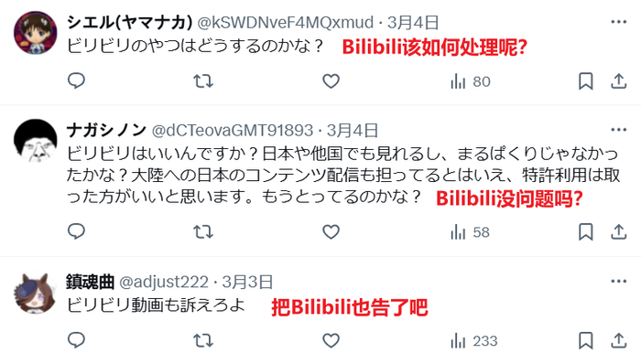Bookmark シエル(ヤマナカ)'s tweet

[x=585, y=81]
